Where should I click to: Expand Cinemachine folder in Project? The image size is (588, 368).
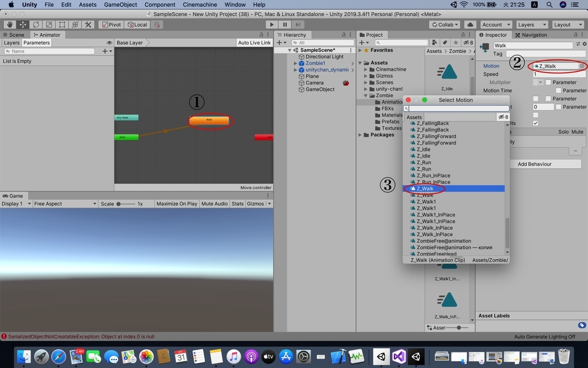click(x=366, y=70)
